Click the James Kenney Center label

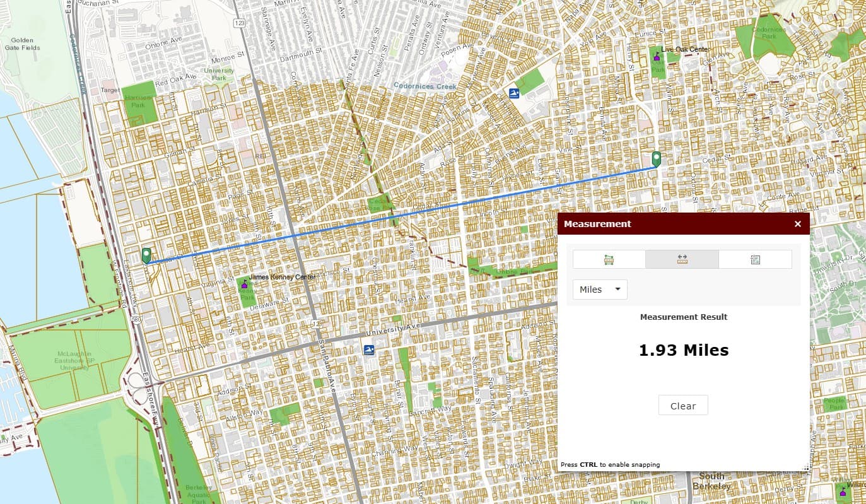click(283, 277)
